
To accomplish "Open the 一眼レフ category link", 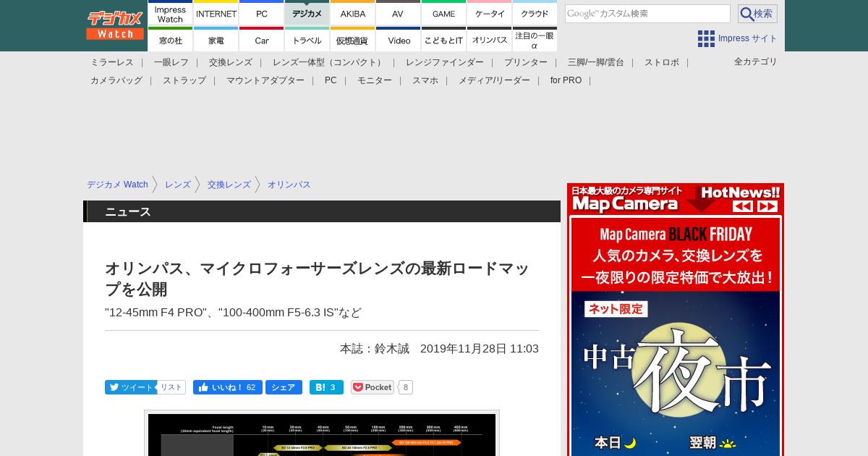I will 171,62.
